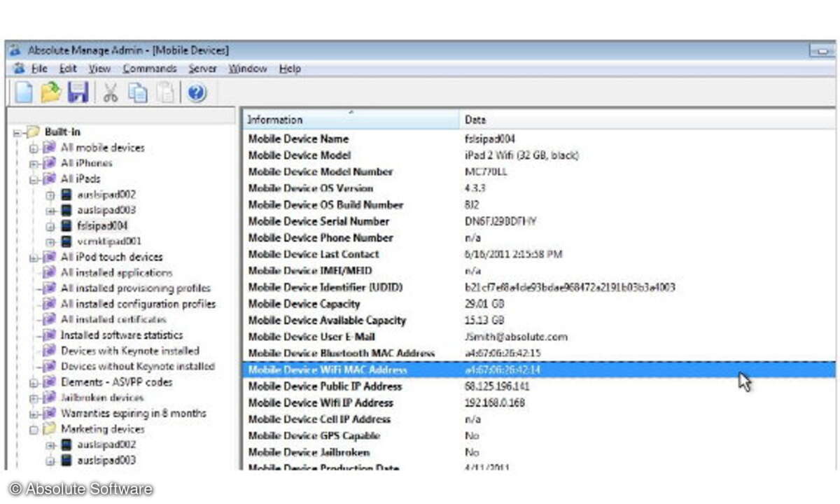Open the Commands menu
This screenshot has width=840, height=504.
point(150,69)
